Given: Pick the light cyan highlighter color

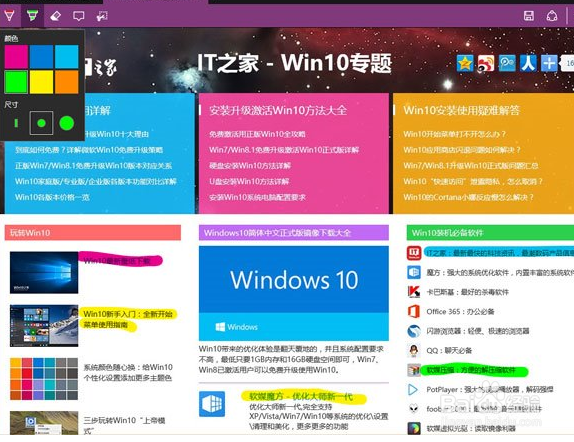Looking at the screenshot, I should pyautogui.click(x=67, y=57).
